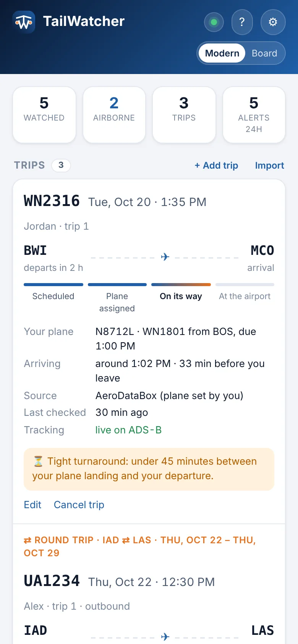Switch to Modern view mode
The width and height of the screenshot is (298, 644).
[x=222, y=53]
